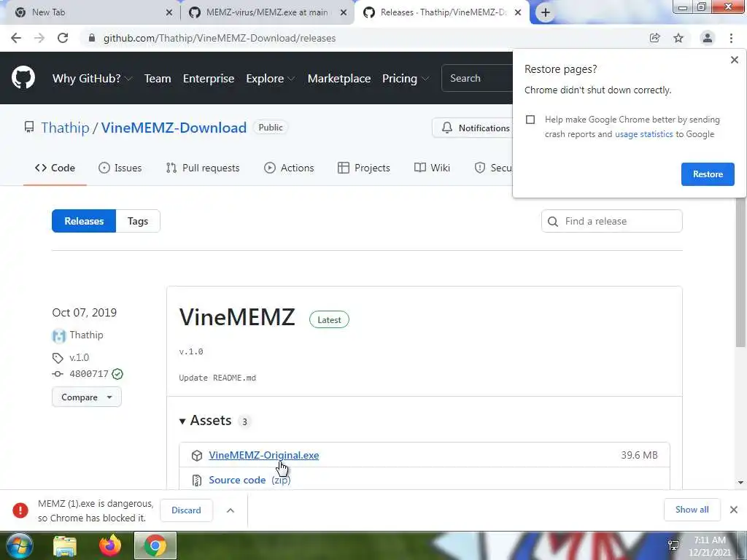Bookmark this page with the star icon
Image resolution: width=747 pixels, height=560 pixels.
[x=678, y=38]
